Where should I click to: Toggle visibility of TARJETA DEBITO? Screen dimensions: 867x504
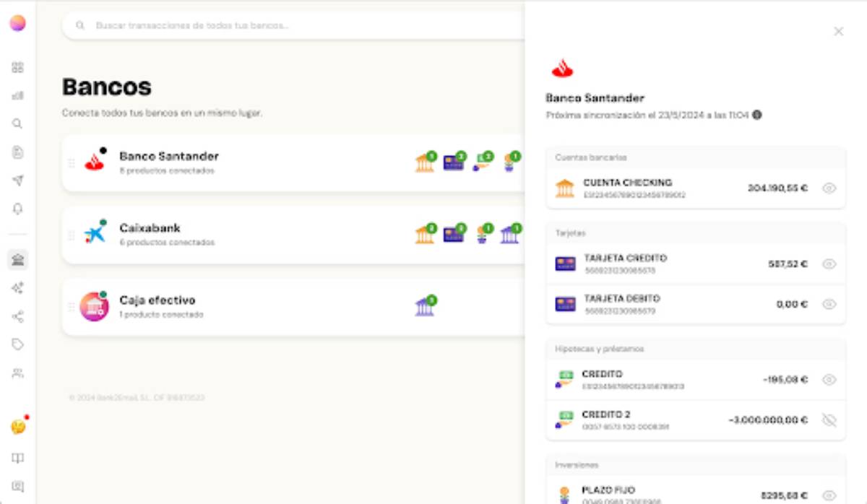pos(829,305)
